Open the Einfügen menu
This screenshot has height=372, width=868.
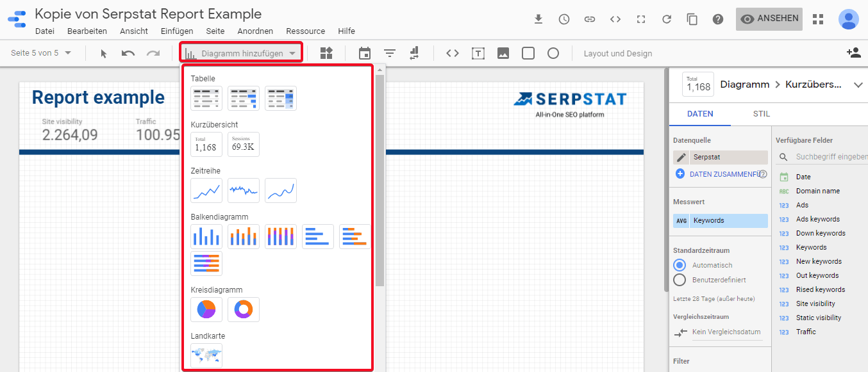click(177, 31)
